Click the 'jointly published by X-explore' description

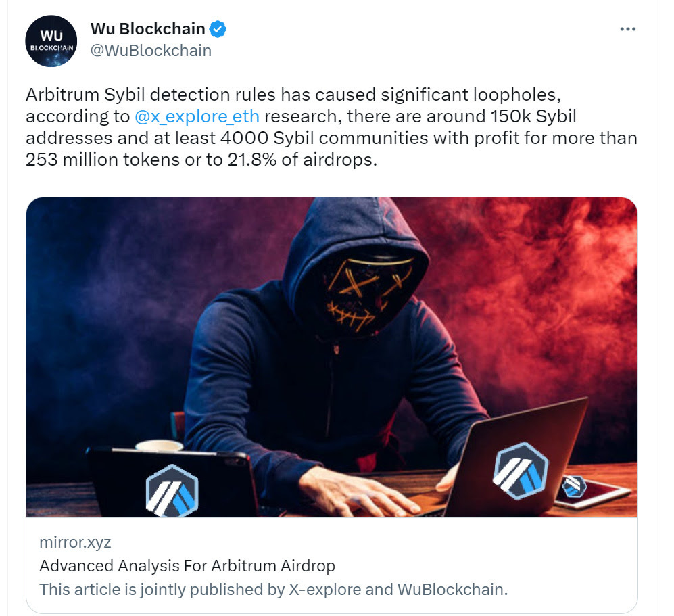273,590
